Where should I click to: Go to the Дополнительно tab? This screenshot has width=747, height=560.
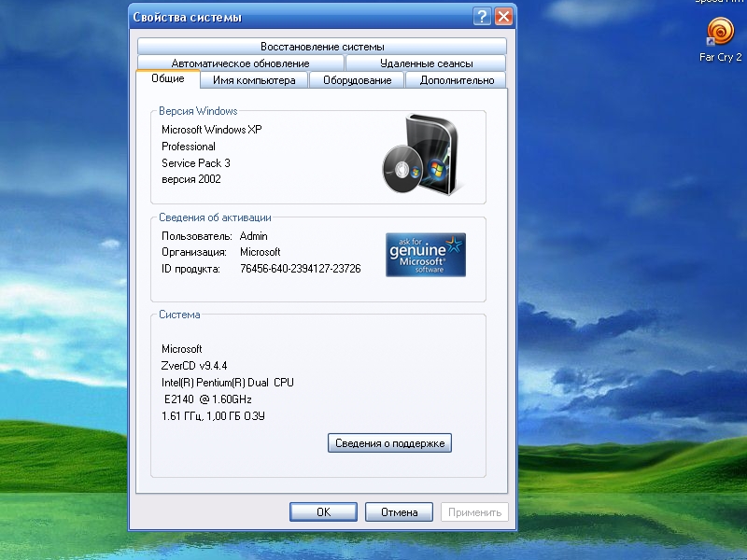pos(457,80)
